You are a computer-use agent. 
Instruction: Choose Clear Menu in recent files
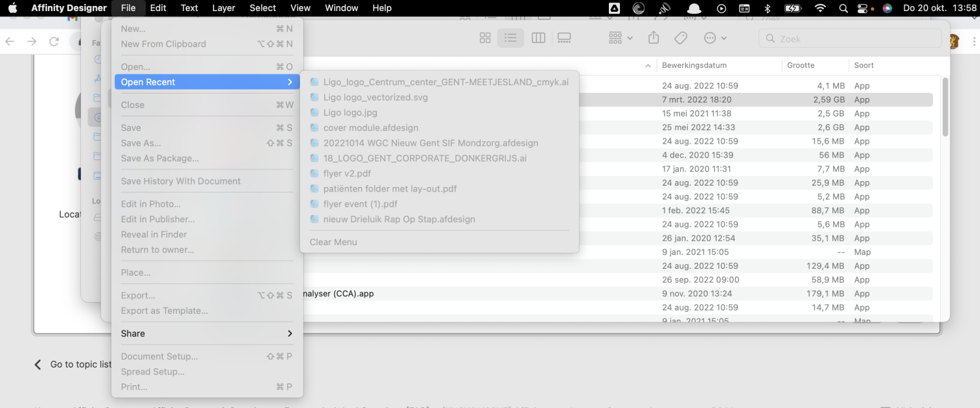(333, 242)
